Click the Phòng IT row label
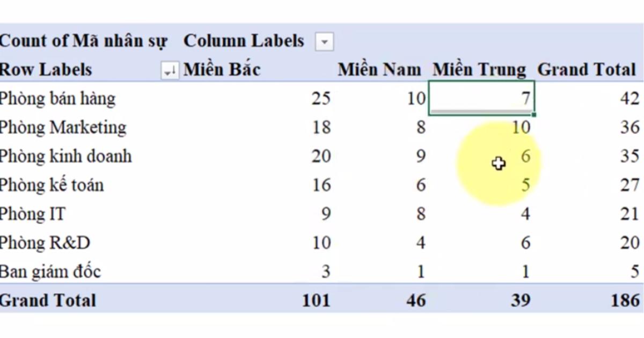The height and width of the screenshot is (338, 644). click(x=33, y=214)
